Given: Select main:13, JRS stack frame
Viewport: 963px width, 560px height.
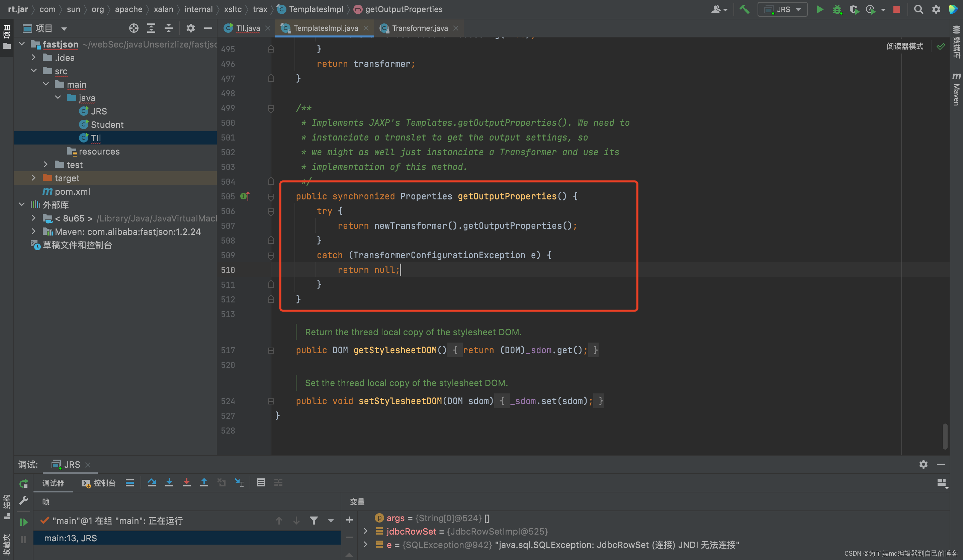Looking at the screenshot, I should (x=186, y=538).
